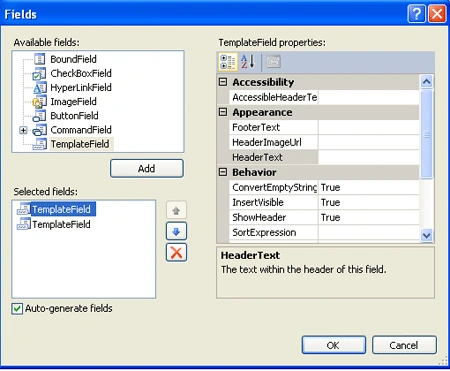Select TemplateField in Available fields
This screenshot has height=371, width=450.
point(80,144)
